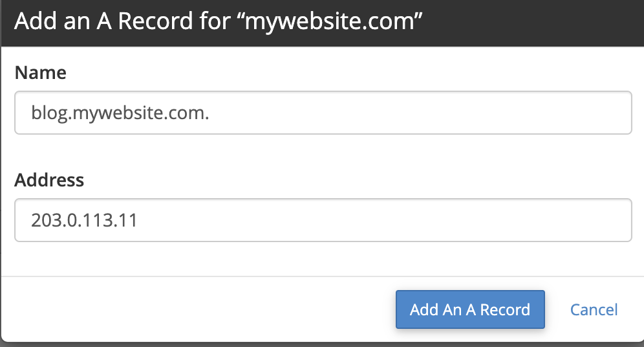Cancel the A record dialog
Image resolution: width=644 pixels, height=347 pixels.
[x=594, y=309]
